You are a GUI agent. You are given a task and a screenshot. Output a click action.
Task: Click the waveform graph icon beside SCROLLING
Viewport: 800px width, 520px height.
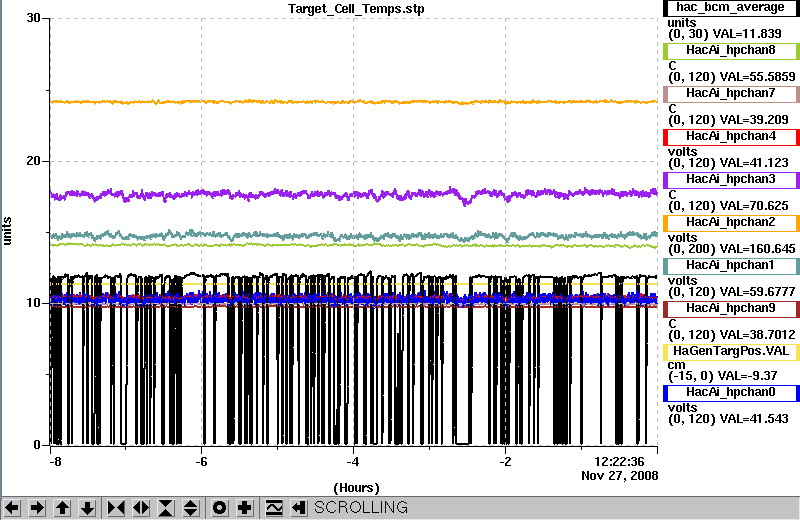click(274, 508)
